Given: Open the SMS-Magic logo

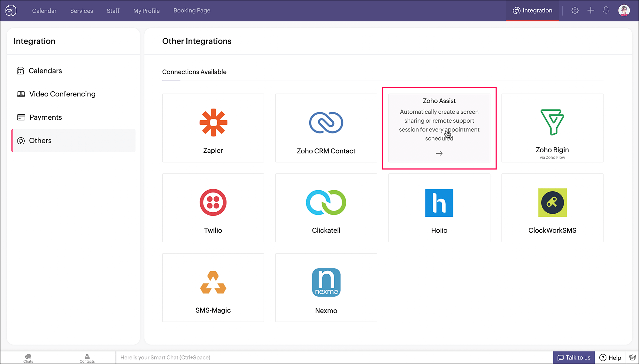Looking at the screenshot, I should click(213, 282).
